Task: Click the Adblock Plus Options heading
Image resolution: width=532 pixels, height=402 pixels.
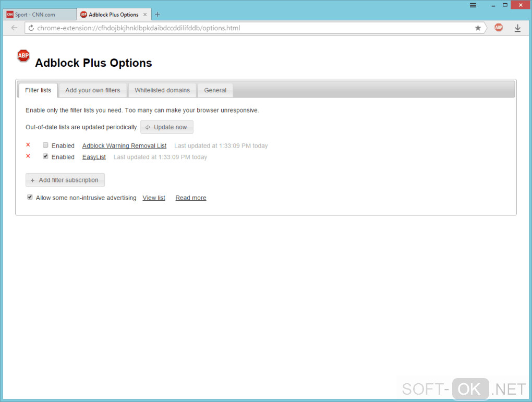Action: 93,63
